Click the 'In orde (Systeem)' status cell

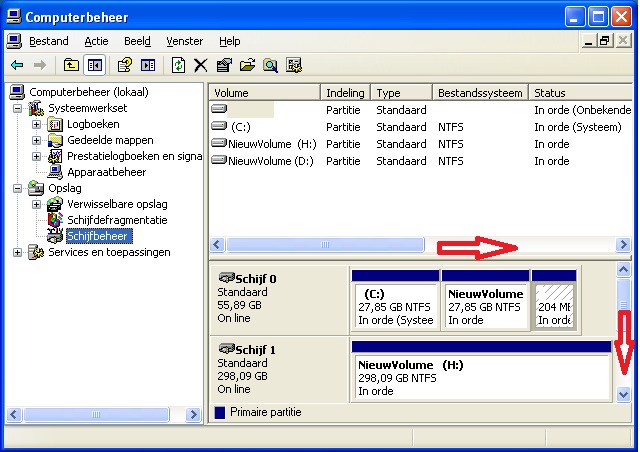(x=578, y=127)
